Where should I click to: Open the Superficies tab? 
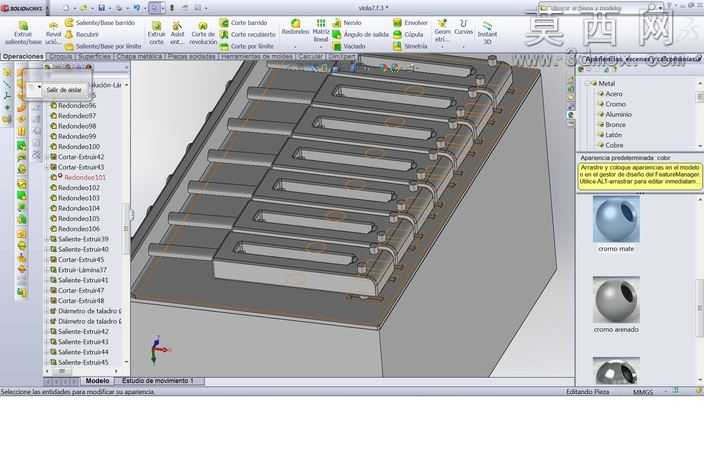[x=94, y=57]
